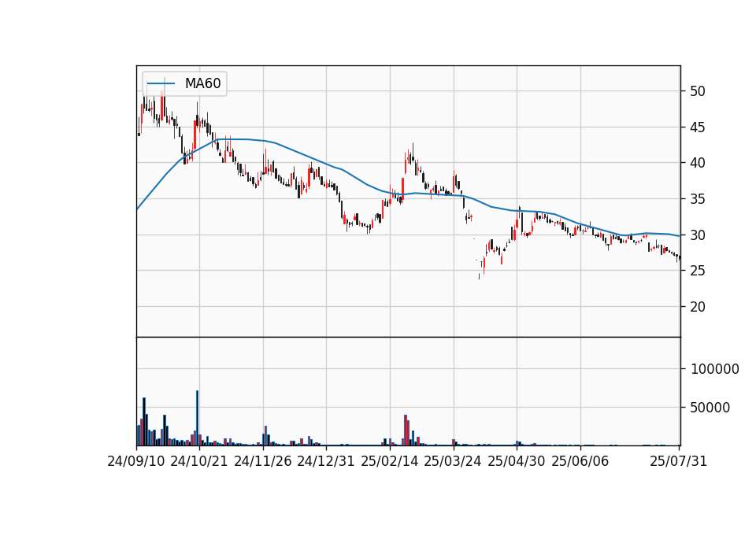Click the tallest volume bar near 24/10/21
The image size is (756, 543).
pyautogui.click(x=197, y=418)
